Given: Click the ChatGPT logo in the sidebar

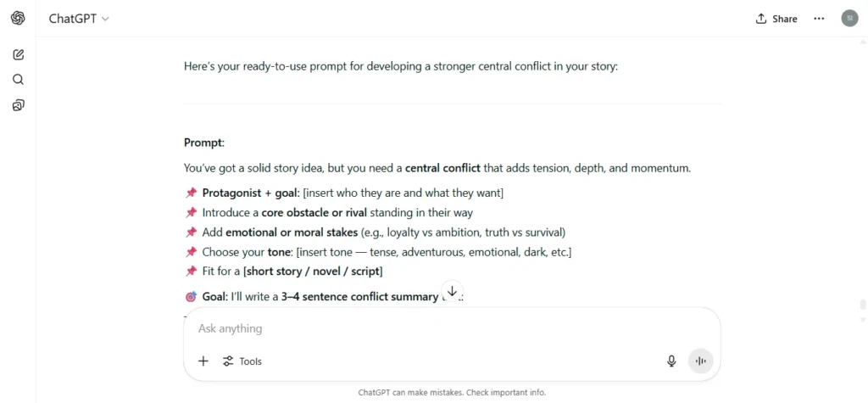Looking at the screenshot, I should coord(18,19).
